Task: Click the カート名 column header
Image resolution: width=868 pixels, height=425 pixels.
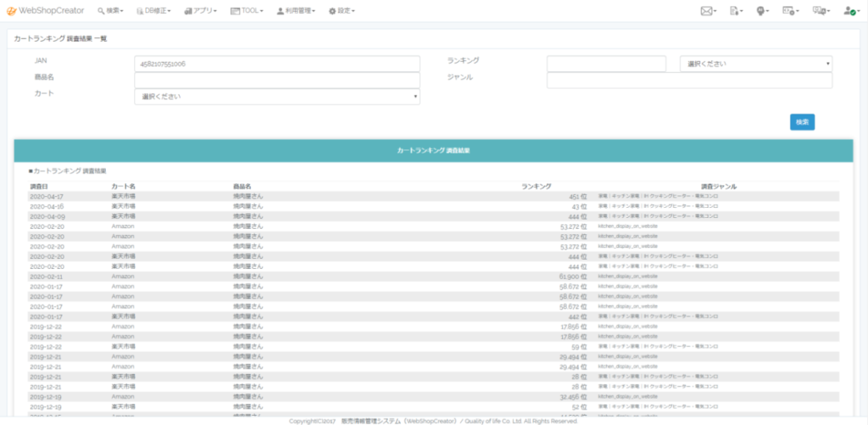Action: pyautogui.click(x=122, y=186)
